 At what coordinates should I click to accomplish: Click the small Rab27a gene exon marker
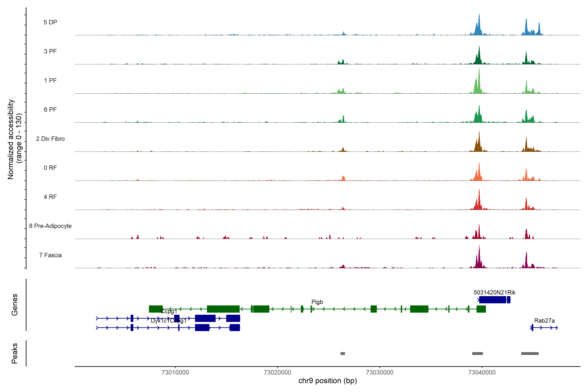[532, 327]
